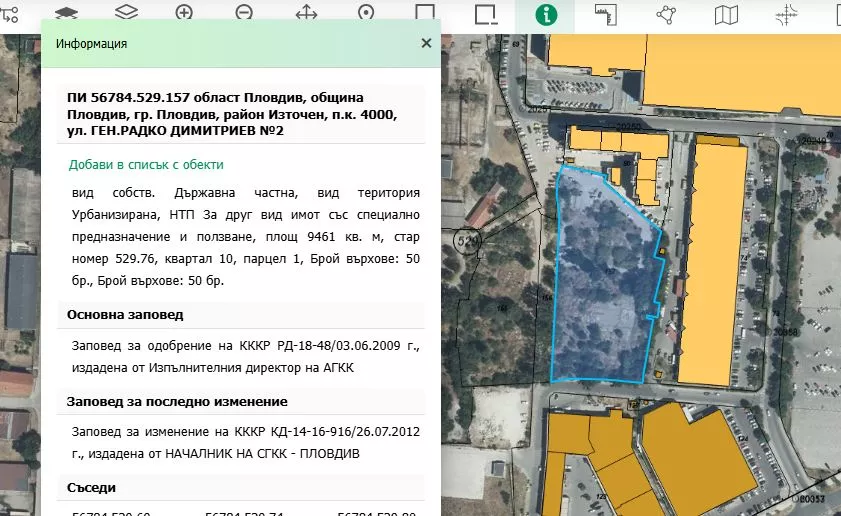Click the 'Съседи' section header
Image resolution: width=841 pixels, height=516 pixels.
click(91, 487)
